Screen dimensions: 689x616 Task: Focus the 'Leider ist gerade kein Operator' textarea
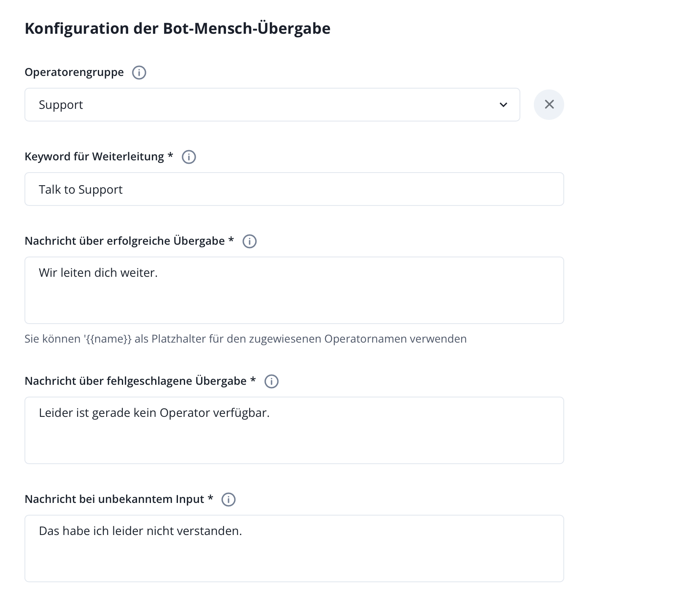click(x=294, y=430)
